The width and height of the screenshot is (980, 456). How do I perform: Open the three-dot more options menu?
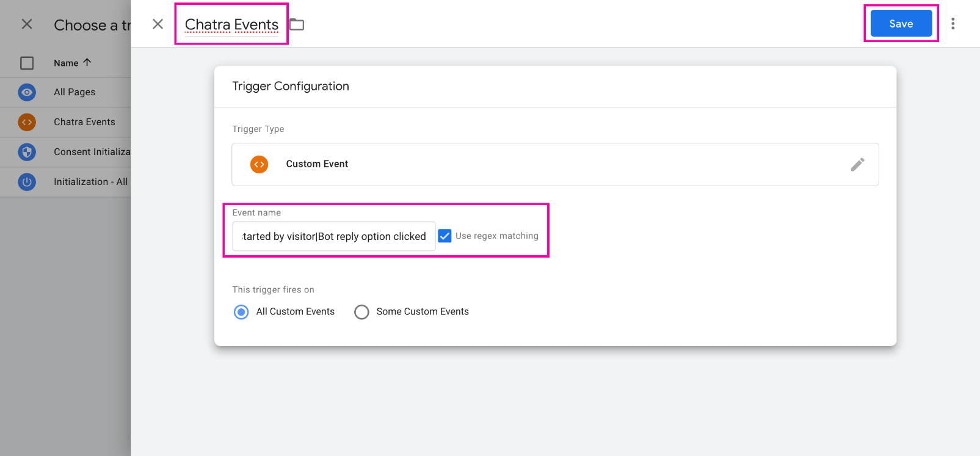[953, 24]
